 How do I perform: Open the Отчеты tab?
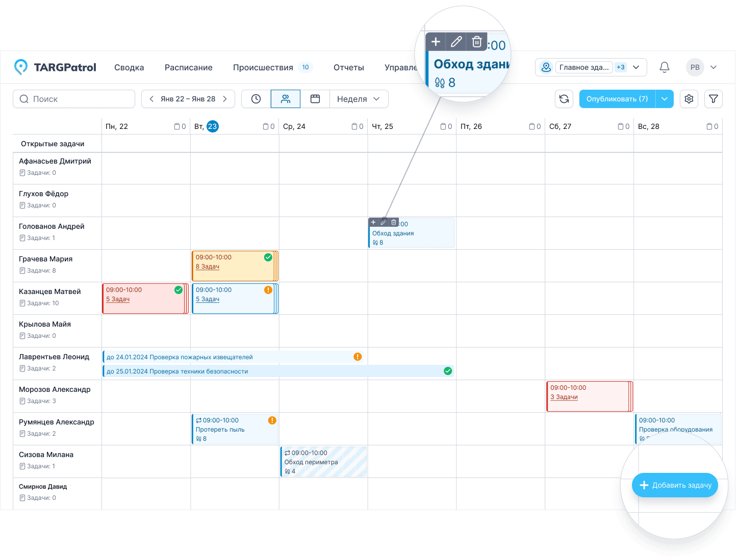[x=349, y=67]
